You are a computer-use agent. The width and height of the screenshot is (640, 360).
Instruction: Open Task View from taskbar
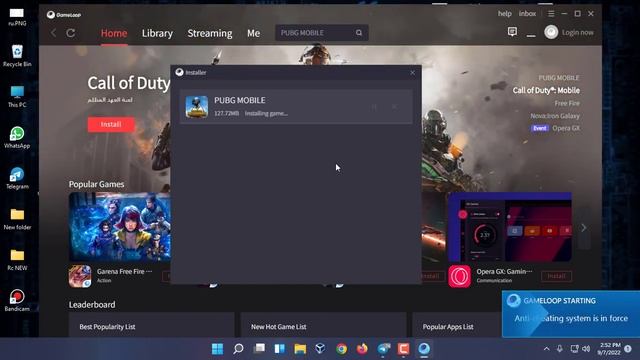click(259, 349)
